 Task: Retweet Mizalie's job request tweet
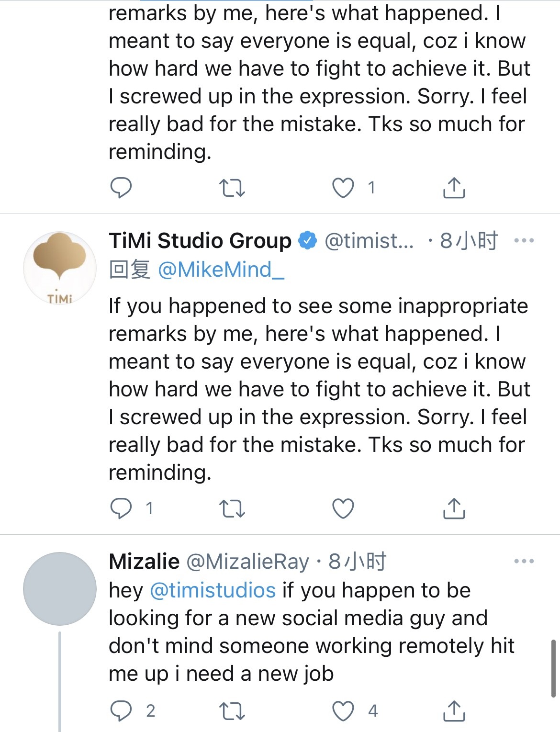[232, 711]
